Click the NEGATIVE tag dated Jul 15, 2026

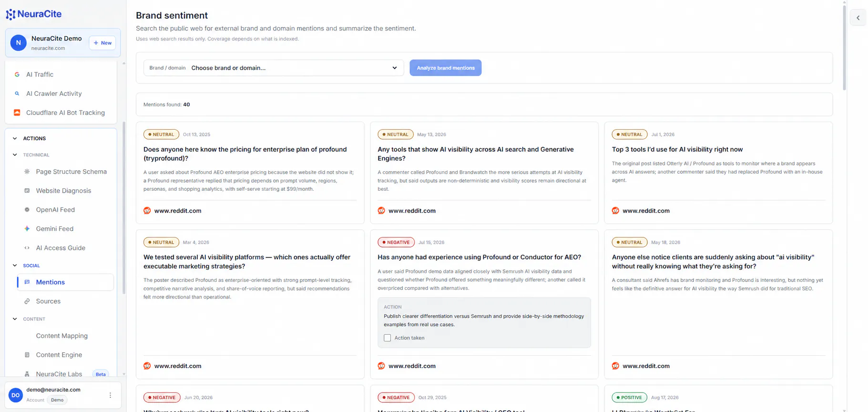point(396,242)
